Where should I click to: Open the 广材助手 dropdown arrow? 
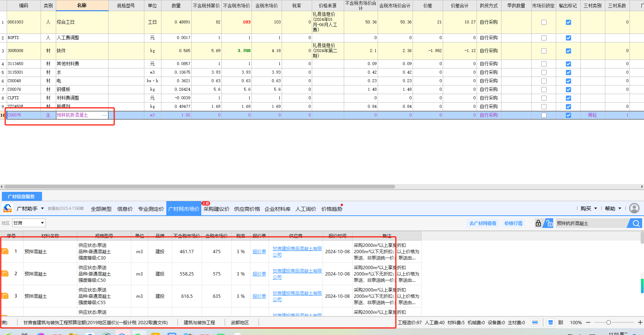[42, 209]
